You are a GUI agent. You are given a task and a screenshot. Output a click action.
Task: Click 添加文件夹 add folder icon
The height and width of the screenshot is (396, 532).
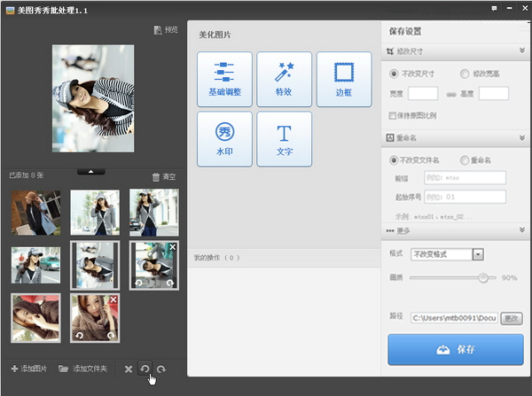point(63,369)
